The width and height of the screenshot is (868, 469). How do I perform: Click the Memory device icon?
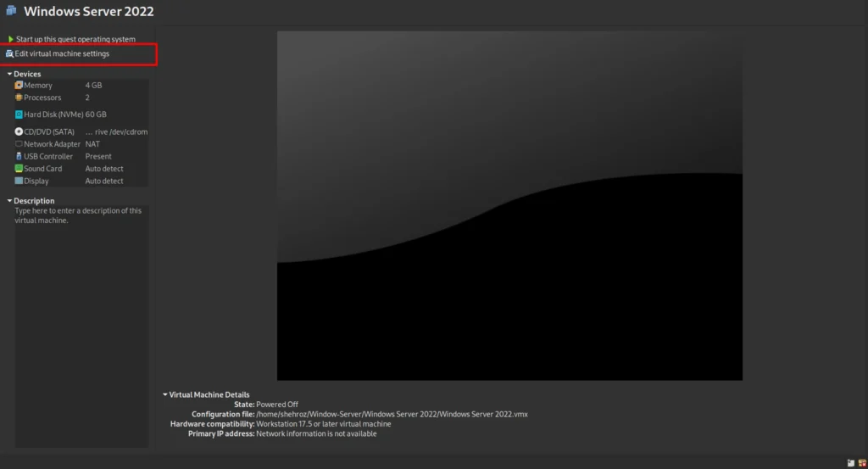19,86
